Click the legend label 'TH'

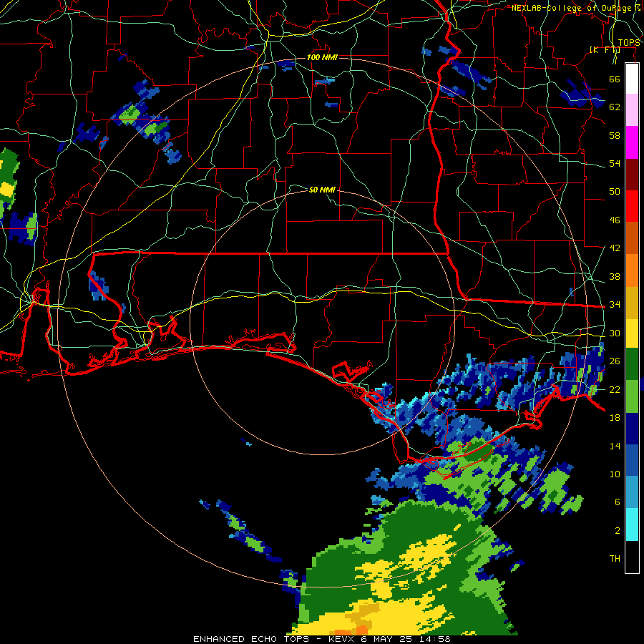tap(615, 559)
